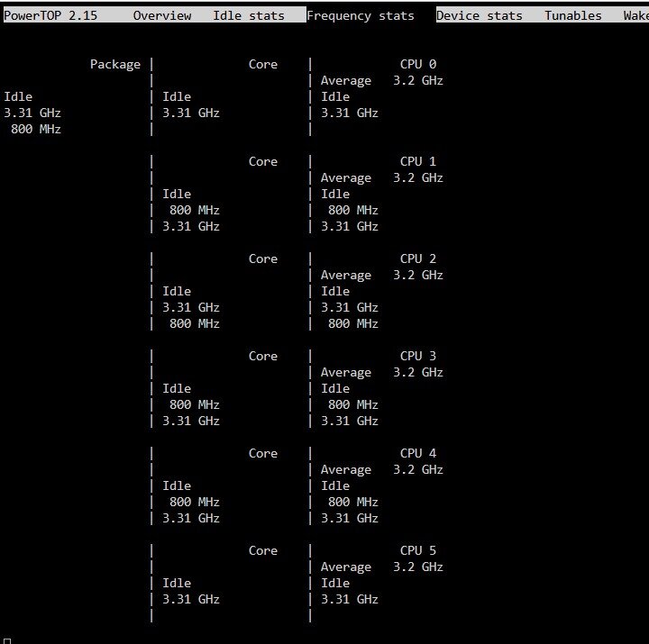Select the Package column header
The image size is (649, 644).
click(115, 65)
